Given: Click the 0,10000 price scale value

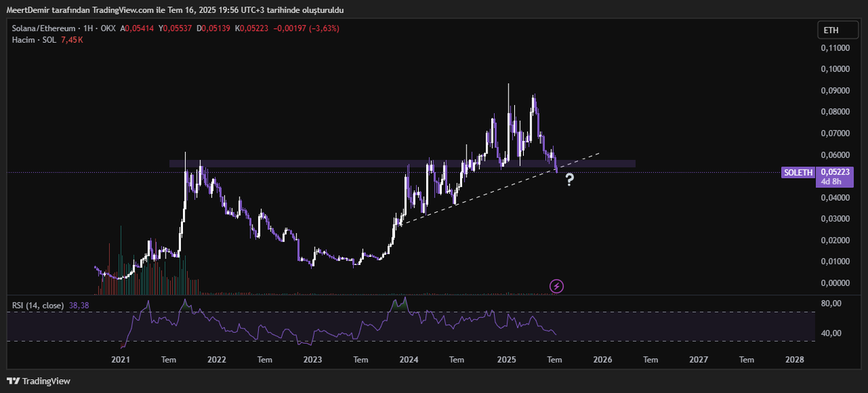Looking at the screenshot, I should (x=835, y=69).
